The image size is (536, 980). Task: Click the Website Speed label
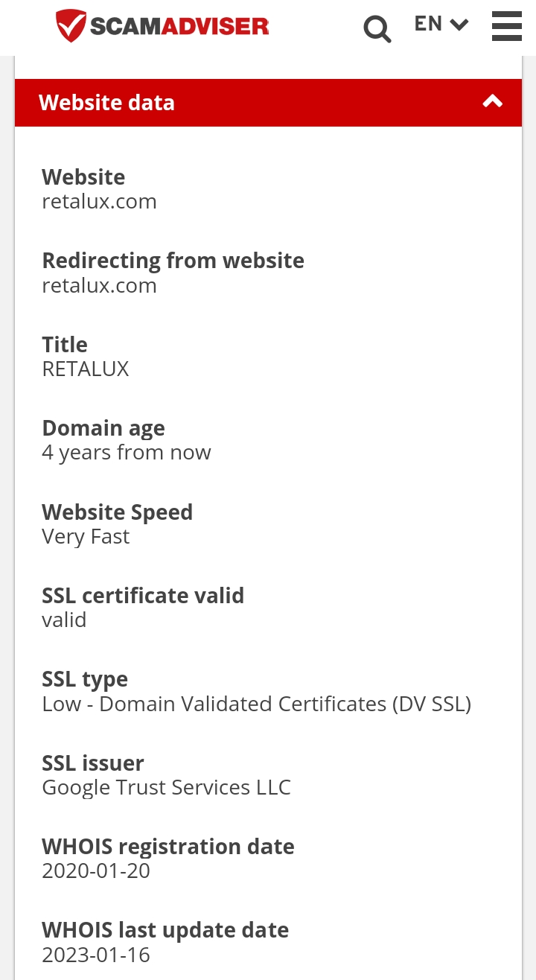pyautogui.click(x=118, y=512)
